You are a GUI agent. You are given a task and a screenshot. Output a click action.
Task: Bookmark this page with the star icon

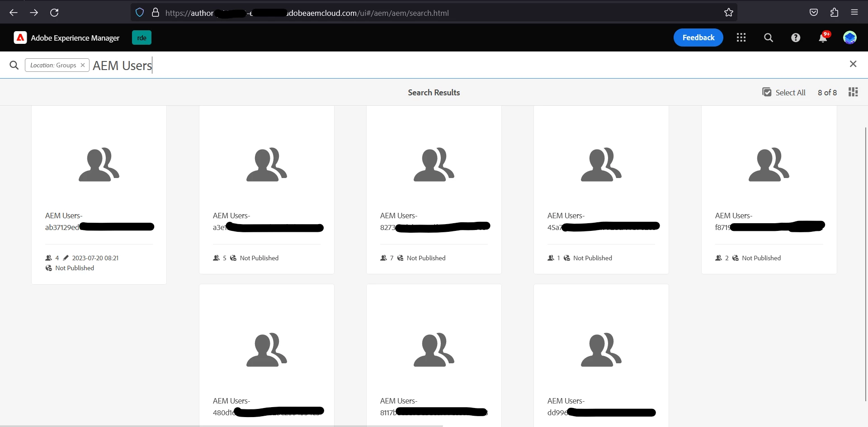point(729,13)
